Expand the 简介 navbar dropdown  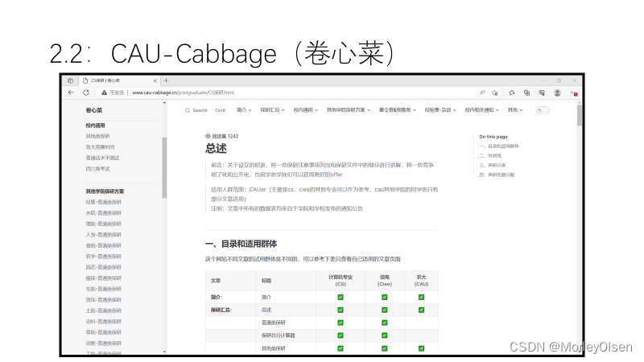[x=244, y=110]
